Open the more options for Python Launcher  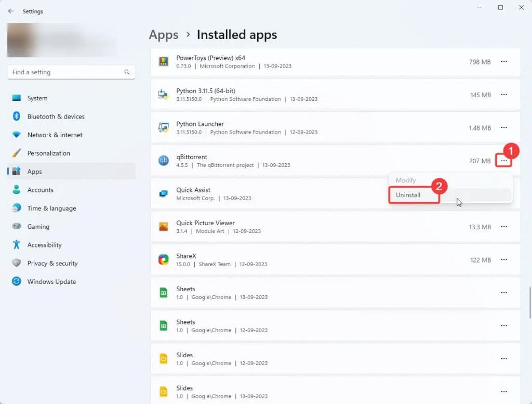coord(504,127)
